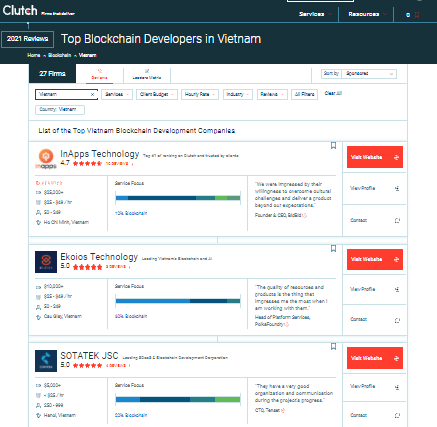Switch to the Leaders Matrix tab
This screenshot has height=427, width=437.
point(147,74)
